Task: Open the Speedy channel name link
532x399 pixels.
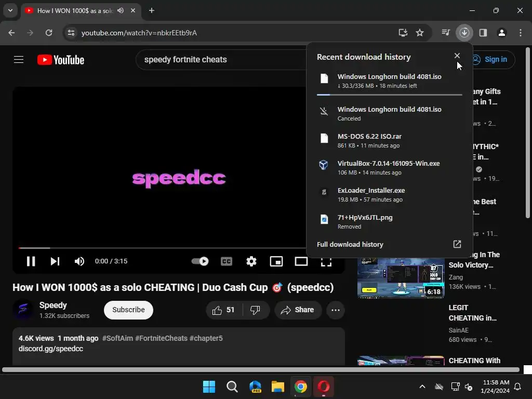Action: (x=53, y=305)
